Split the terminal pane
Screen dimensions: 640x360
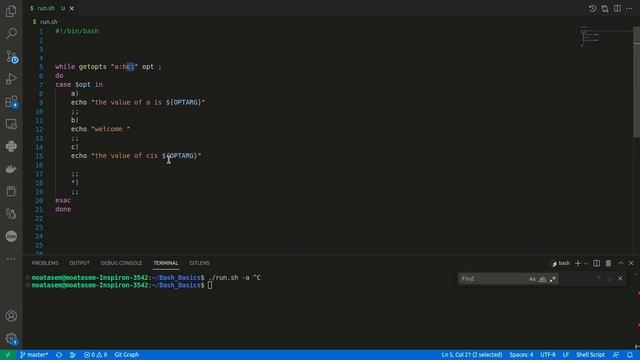click(x=596, y=264)
